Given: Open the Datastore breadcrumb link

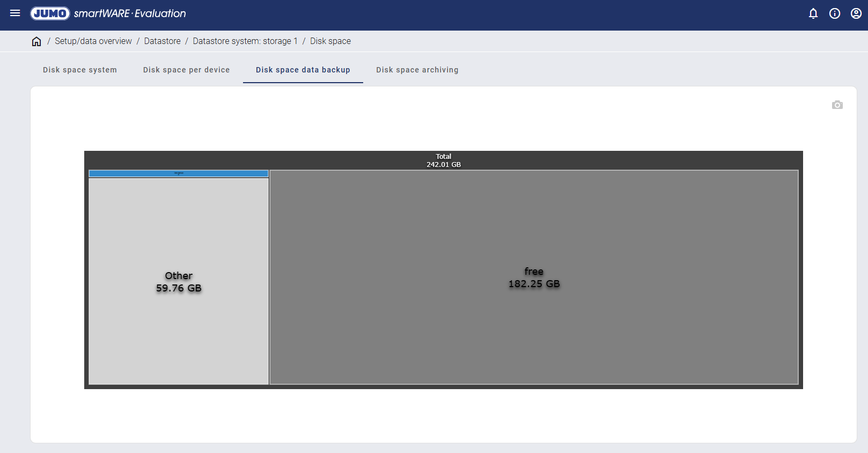Looking at the screenshot, I should (x=162, y=41).
